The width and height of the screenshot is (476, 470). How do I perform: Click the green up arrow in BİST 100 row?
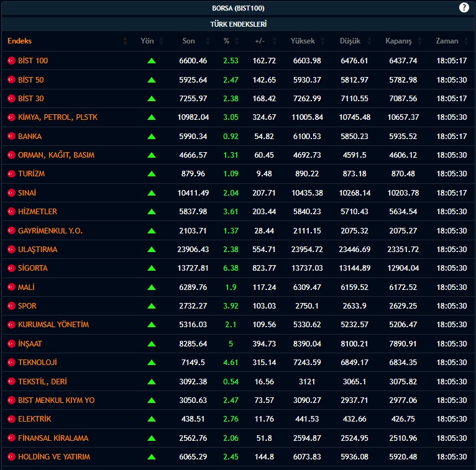tap(152, 61)
